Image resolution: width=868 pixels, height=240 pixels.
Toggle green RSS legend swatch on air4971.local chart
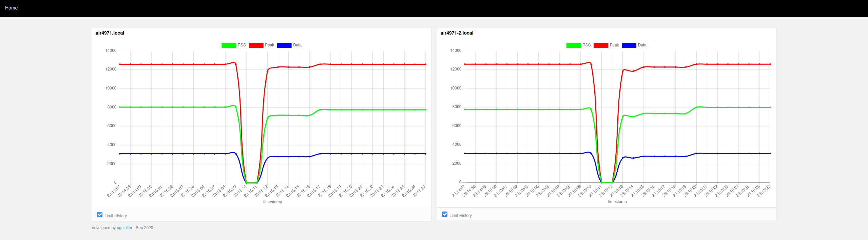tap(229, 45)
